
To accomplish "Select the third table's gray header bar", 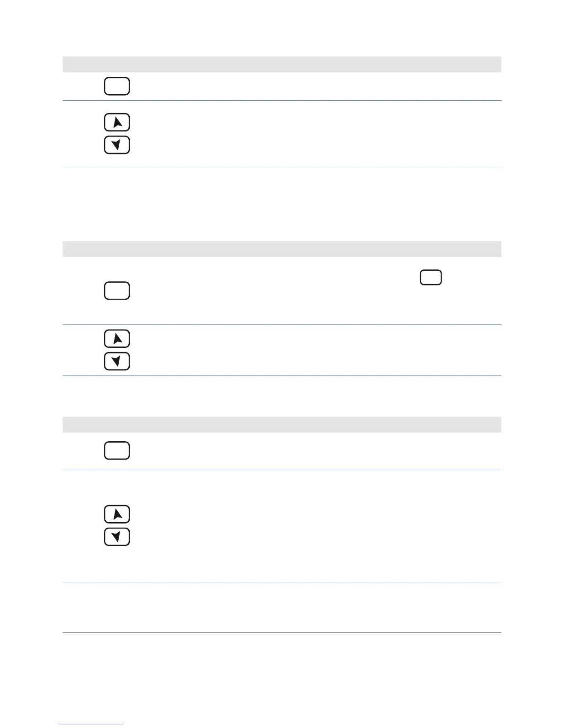I will pos(281,425).
